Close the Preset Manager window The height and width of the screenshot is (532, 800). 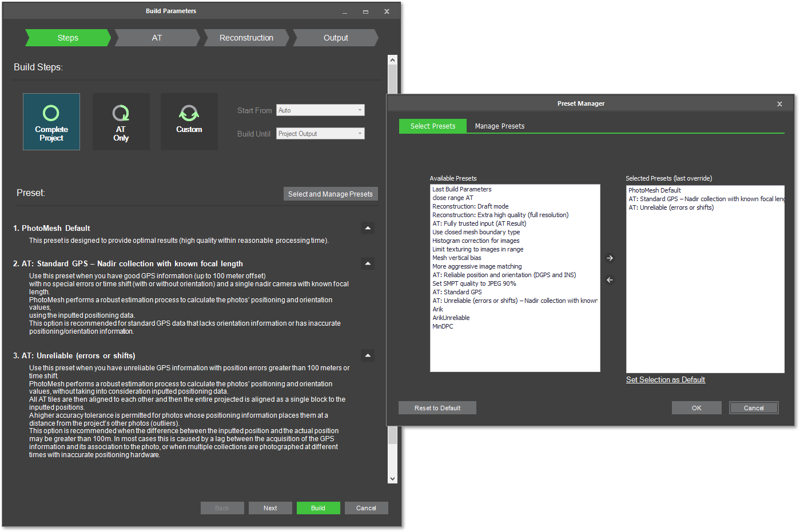(779, 103)
